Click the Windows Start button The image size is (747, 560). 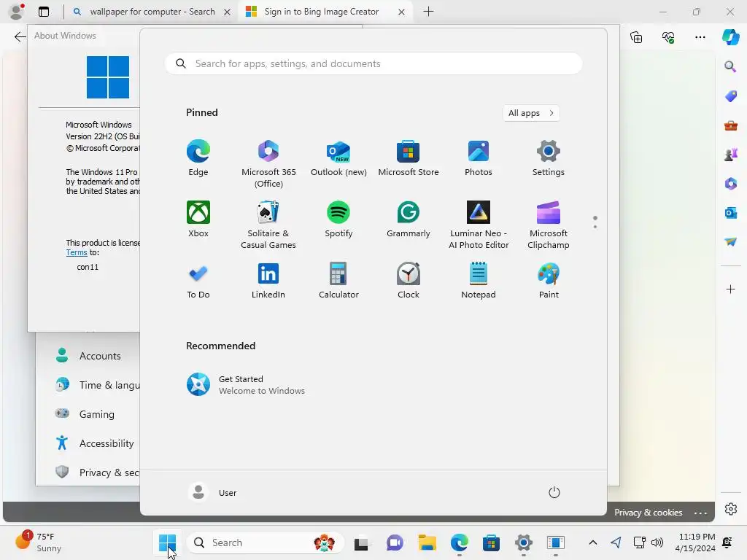(167, 542)
